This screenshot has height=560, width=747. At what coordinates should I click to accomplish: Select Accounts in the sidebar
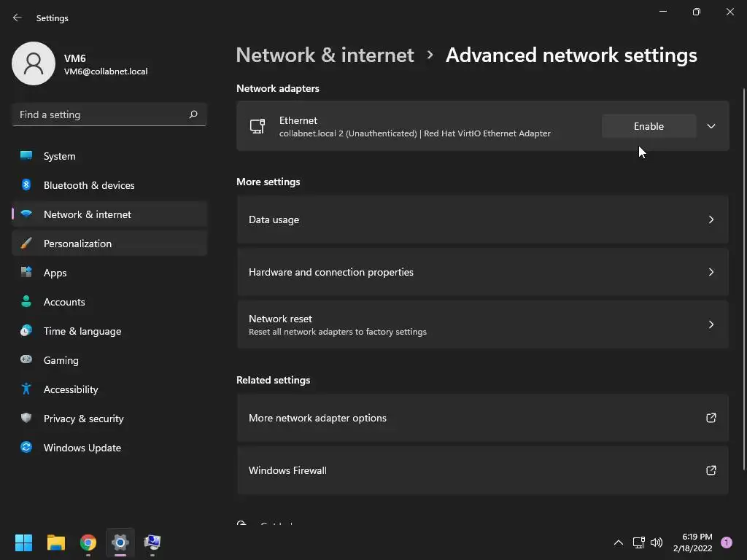[x=64, y=302]
